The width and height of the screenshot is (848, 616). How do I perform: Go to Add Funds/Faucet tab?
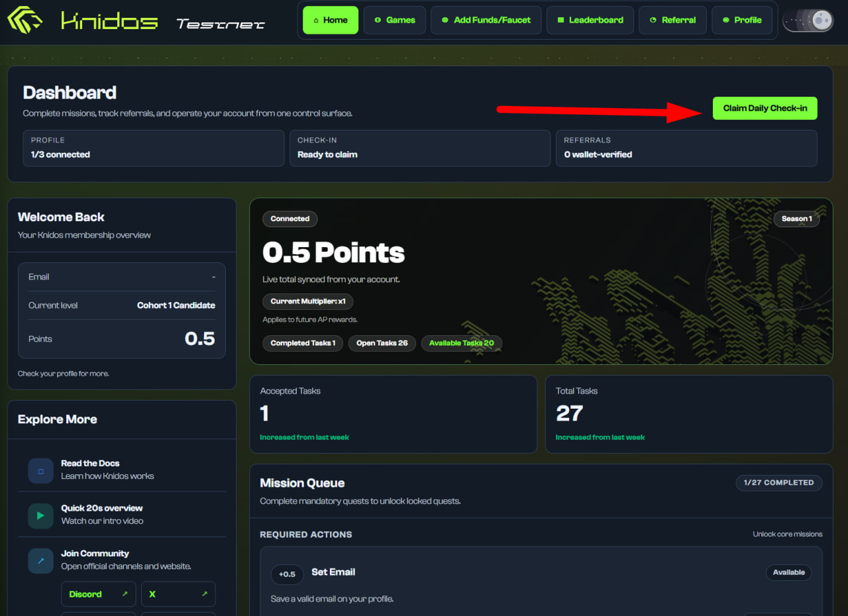pyautogui.click(x=486, y=20)
